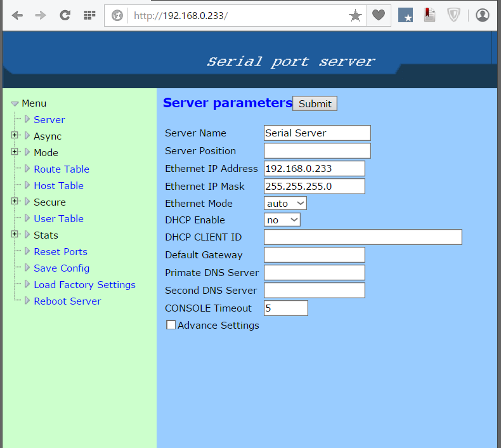
Task: Open the Ethernet Mode dropdown
Action: tap(285, 203)
